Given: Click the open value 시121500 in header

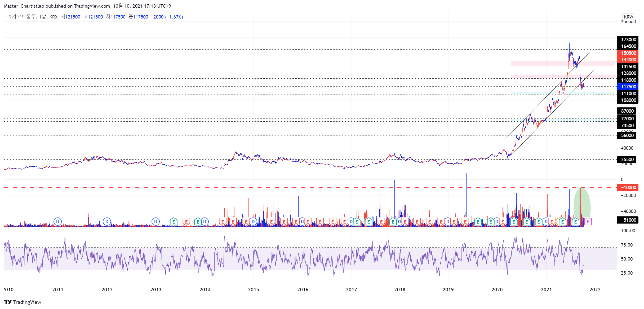Looking at the screenshot, I should point(70,17).
